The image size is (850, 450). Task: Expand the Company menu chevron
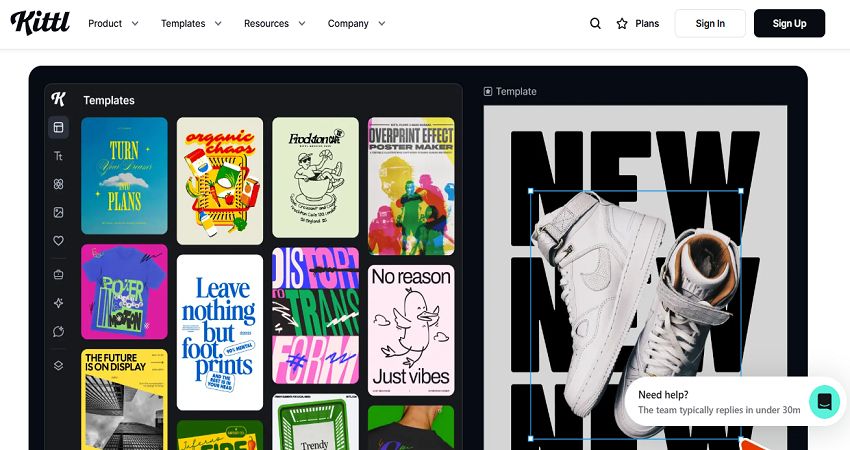(x=382, y=23)
